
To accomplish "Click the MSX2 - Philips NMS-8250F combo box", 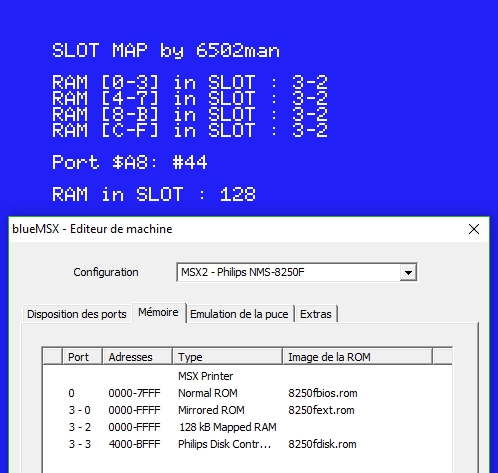I will 297,272.
